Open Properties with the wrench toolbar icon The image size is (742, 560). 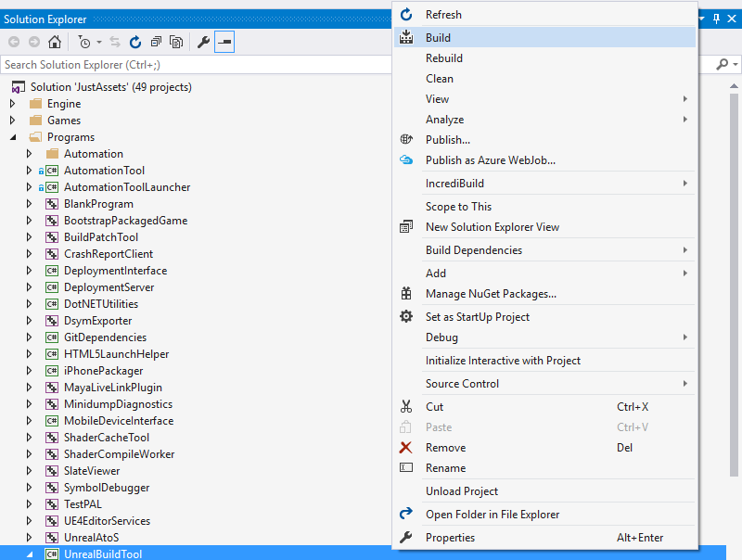click(x=202, y=41)
